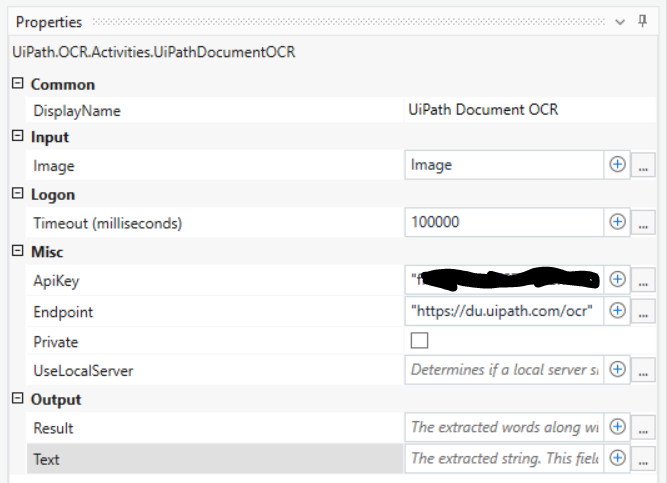The image size is (667, 483).
Task: Collapse the Input section
Action: (x=17, y=136)
